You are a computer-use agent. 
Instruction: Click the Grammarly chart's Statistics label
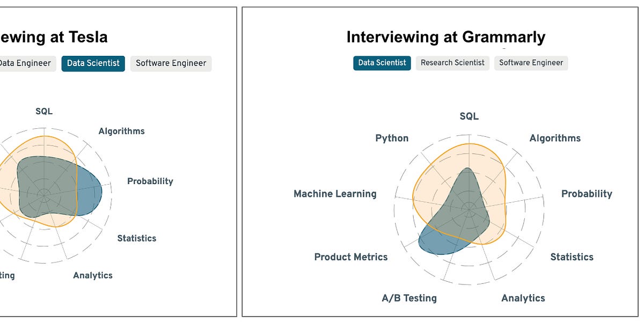(x=572, y=257)
